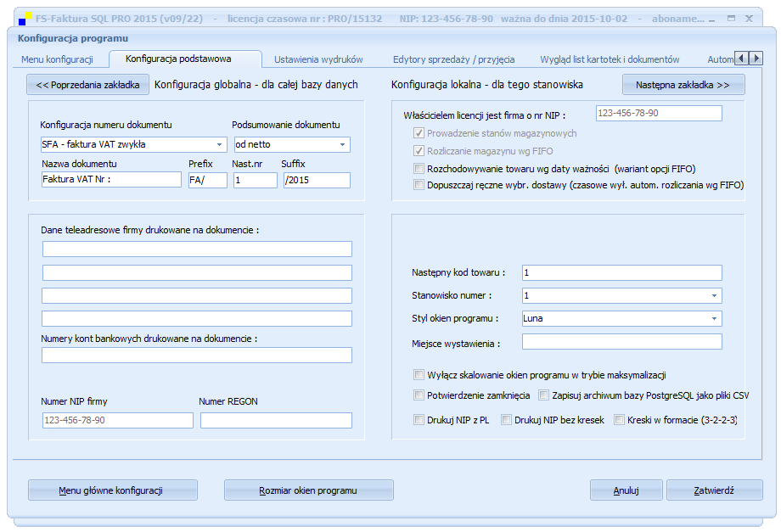Click the Nast.nr field
781x532 pixels.
(255, 180)
